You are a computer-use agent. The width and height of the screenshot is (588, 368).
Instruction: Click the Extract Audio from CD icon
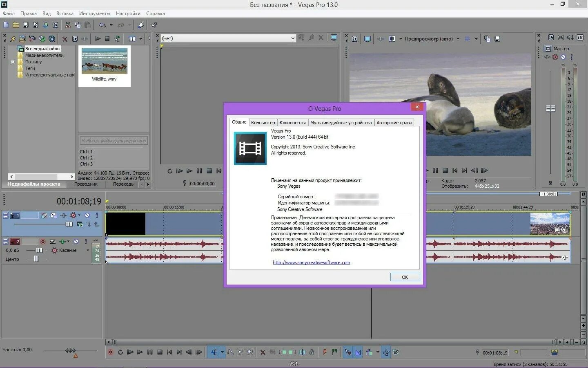(x=42, y=39)
